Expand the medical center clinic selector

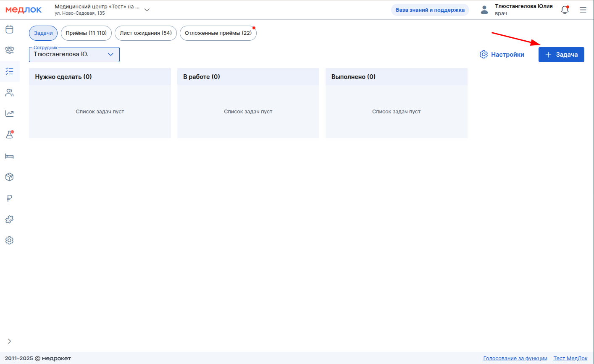(147, 10)
